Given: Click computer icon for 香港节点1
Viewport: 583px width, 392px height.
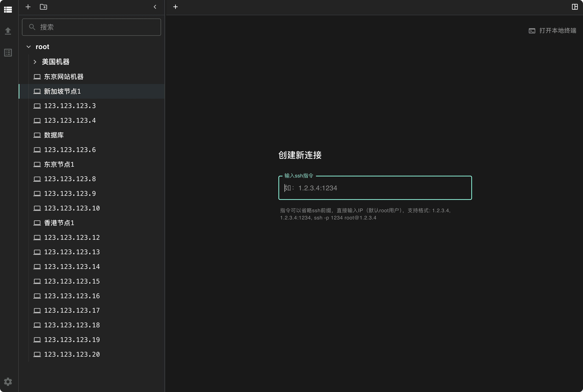Looking at the screenshot, I should pos(37,223).
